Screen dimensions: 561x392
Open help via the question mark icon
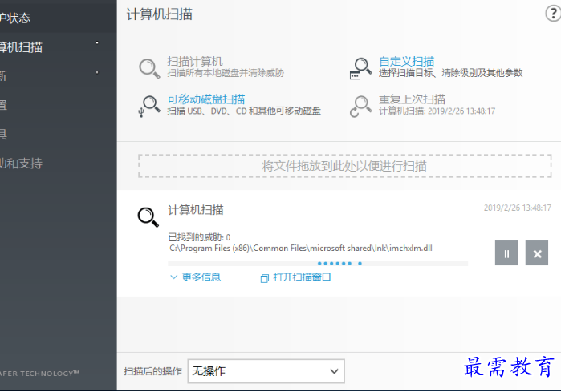coord(553,14)
